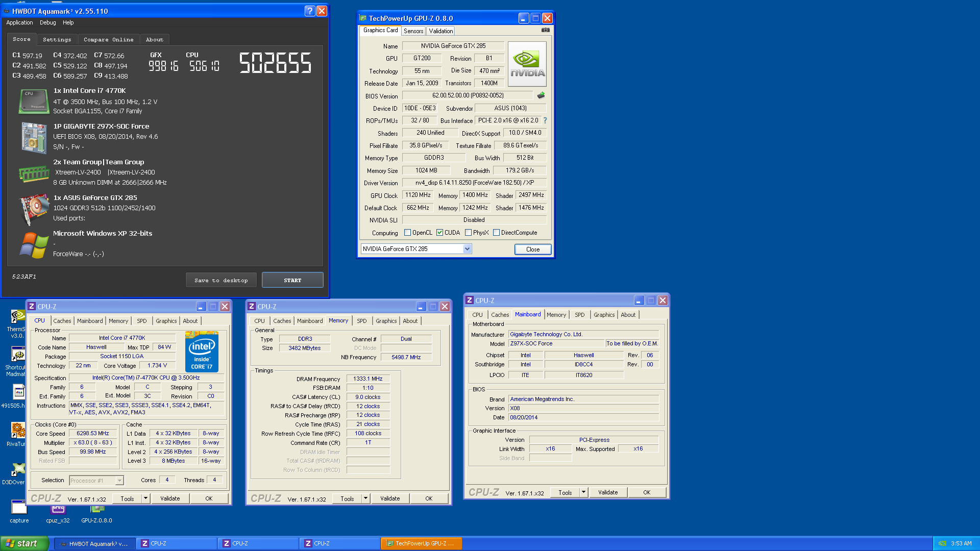Open the Debug menu in Aquamark
The height and width of the screenshot is (551, 980).
coord(48,22)
